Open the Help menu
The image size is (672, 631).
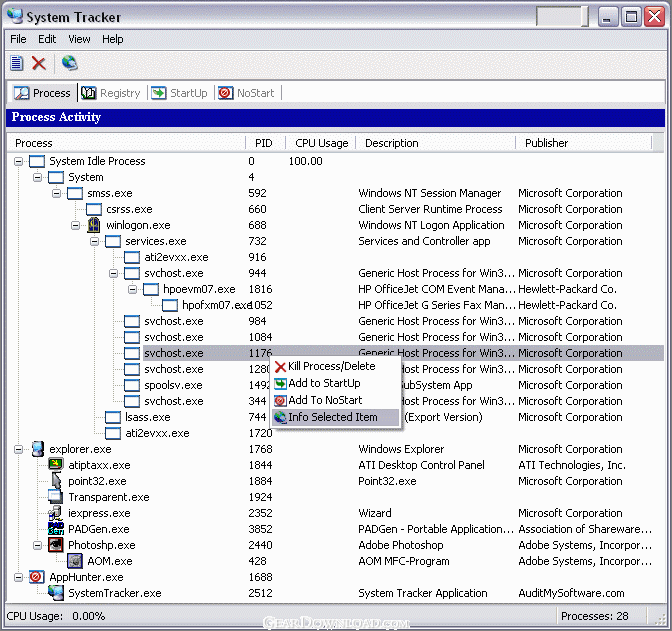[113, 39]
